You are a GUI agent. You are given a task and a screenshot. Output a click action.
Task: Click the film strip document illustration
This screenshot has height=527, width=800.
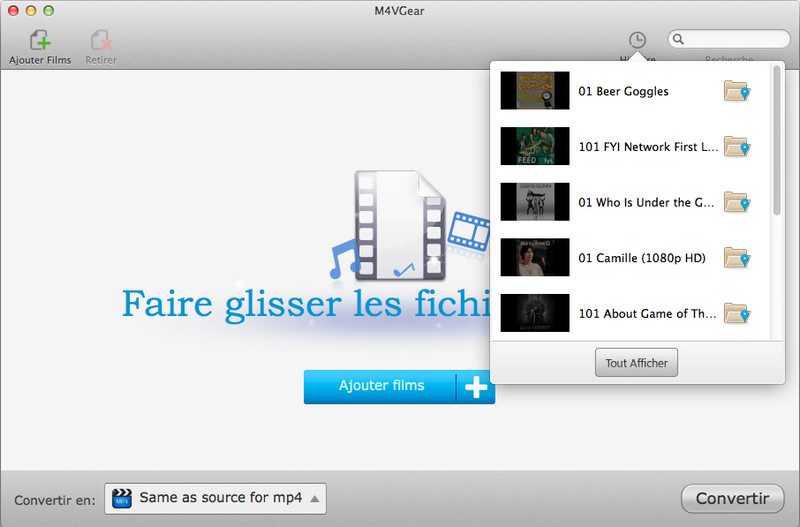pos(399,225)
